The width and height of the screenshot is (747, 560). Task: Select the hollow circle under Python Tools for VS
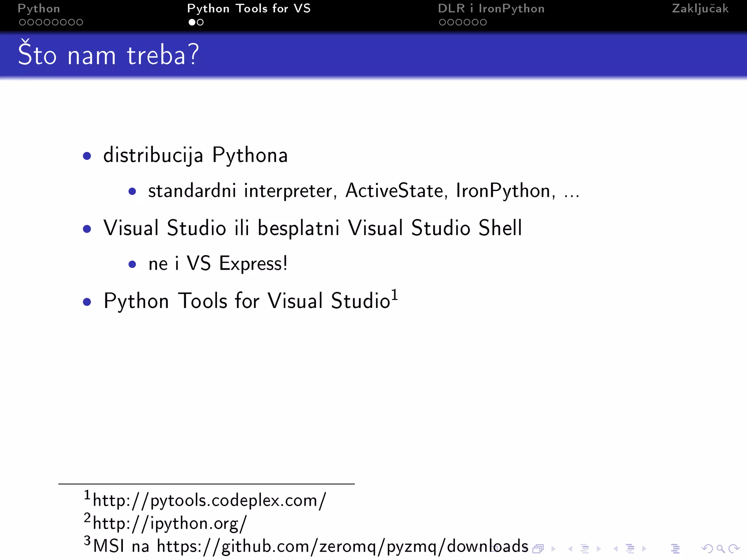pyautogui.click(x=200, y=22)
